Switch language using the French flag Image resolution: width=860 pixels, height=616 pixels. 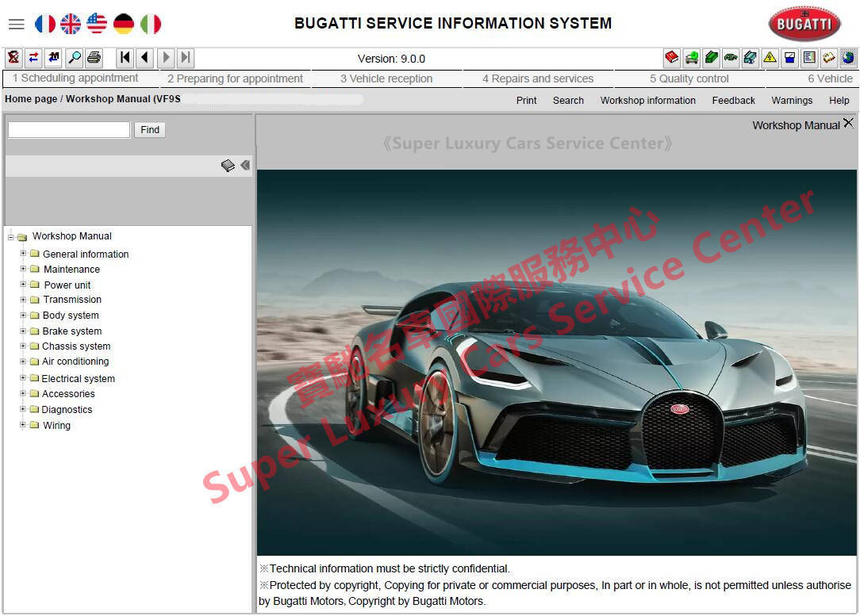[x=45, y=24]
